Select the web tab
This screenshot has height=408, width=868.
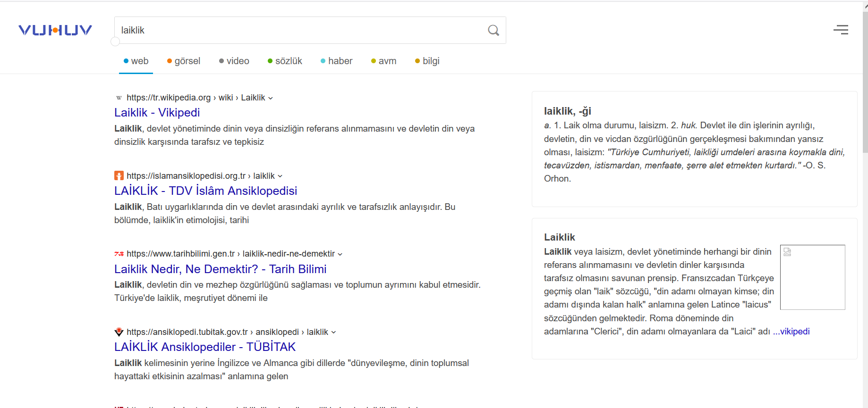[136, 61]
